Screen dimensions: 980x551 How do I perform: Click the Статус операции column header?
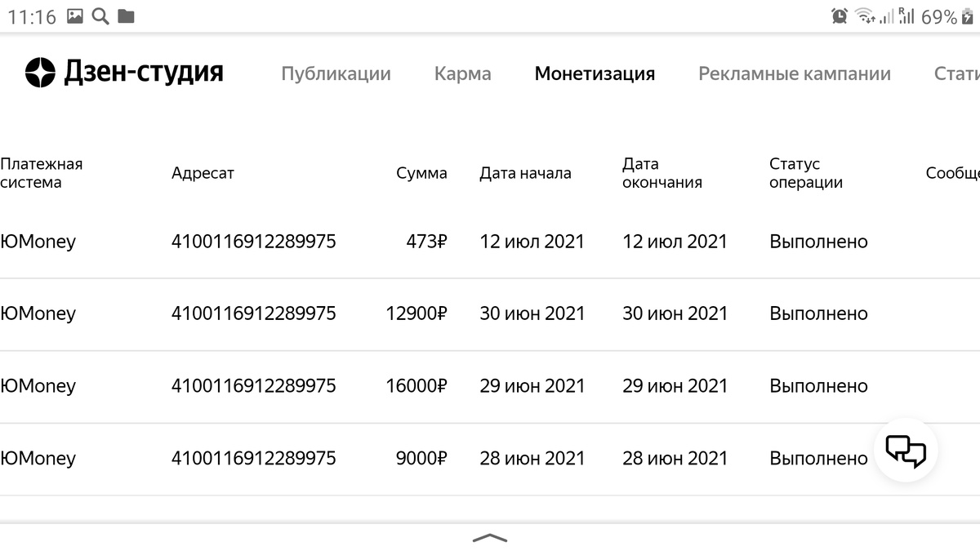[806, 173]
